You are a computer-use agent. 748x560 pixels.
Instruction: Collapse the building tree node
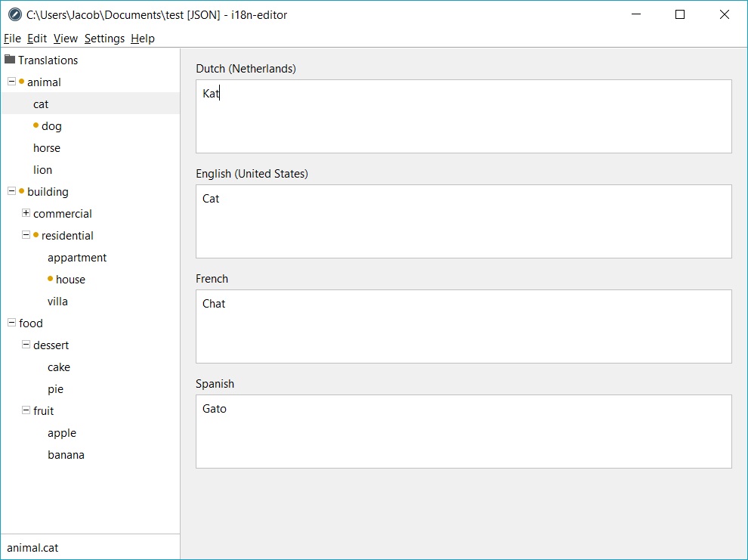(12, 191)
